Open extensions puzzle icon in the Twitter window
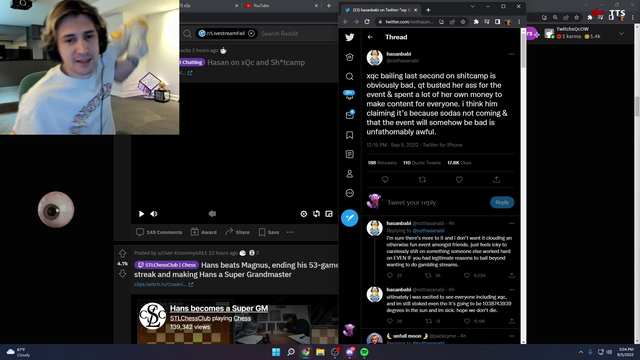 (476, 22)
